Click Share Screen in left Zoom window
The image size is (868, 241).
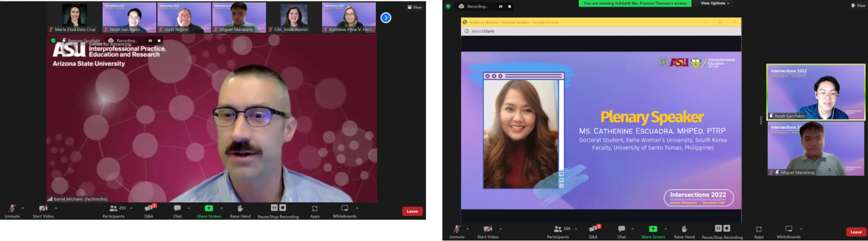[209, 211]
